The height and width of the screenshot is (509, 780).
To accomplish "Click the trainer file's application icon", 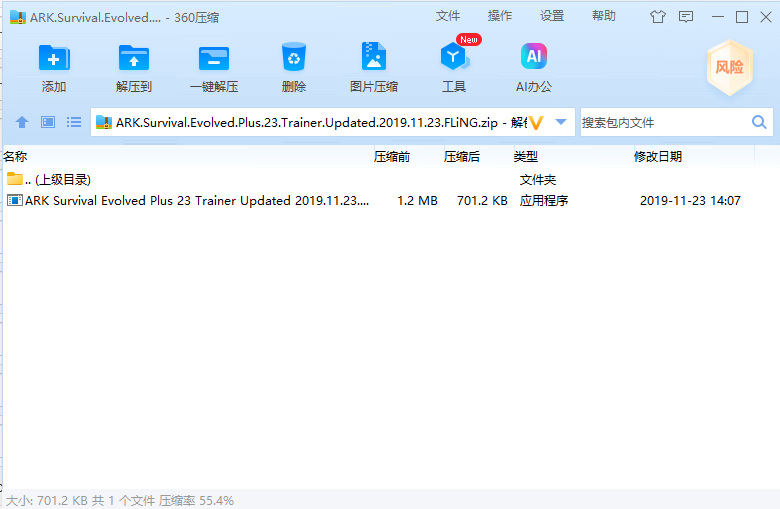I will click(x=14, y=201).
